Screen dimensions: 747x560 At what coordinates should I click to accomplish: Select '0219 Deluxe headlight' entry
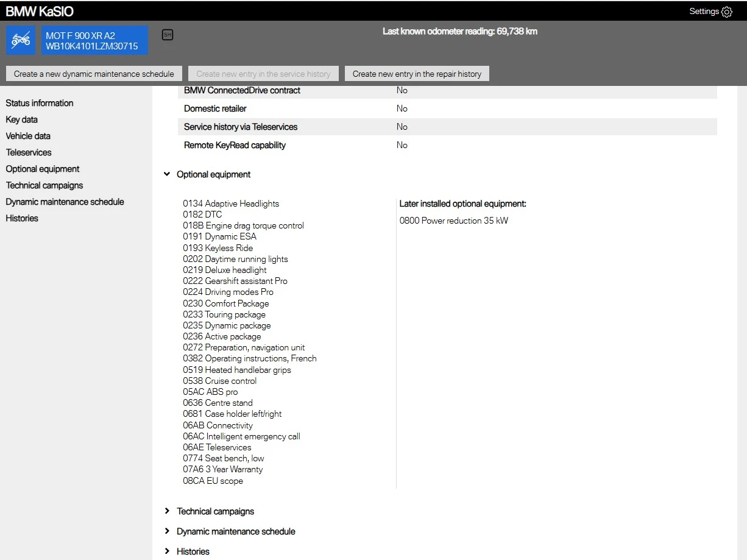[225, 270]
